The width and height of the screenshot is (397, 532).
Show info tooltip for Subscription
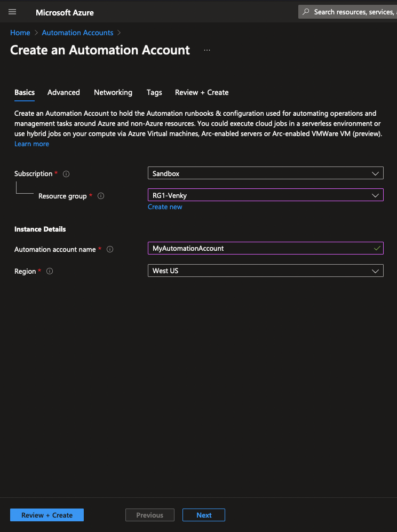66,174
